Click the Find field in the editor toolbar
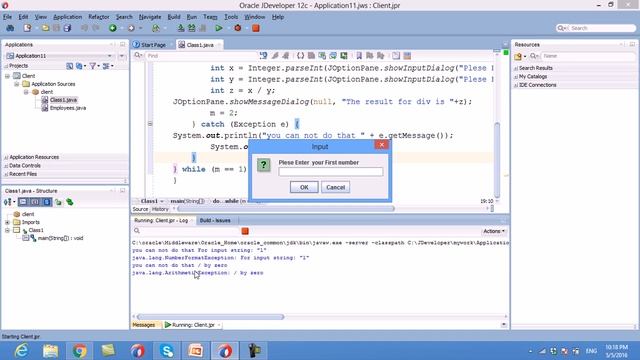Screen dimensions: 640x360 (202, 56)
